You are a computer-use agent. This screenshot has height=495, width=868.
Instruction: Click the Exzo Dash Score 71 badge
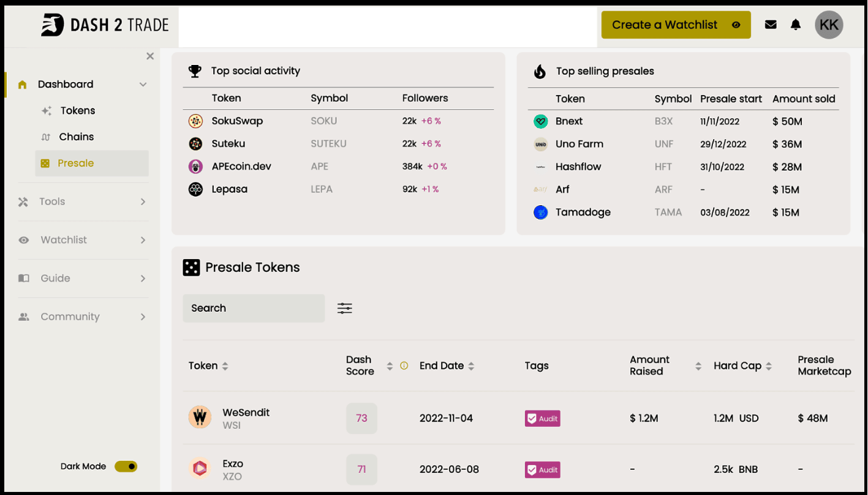coord(361,470)
